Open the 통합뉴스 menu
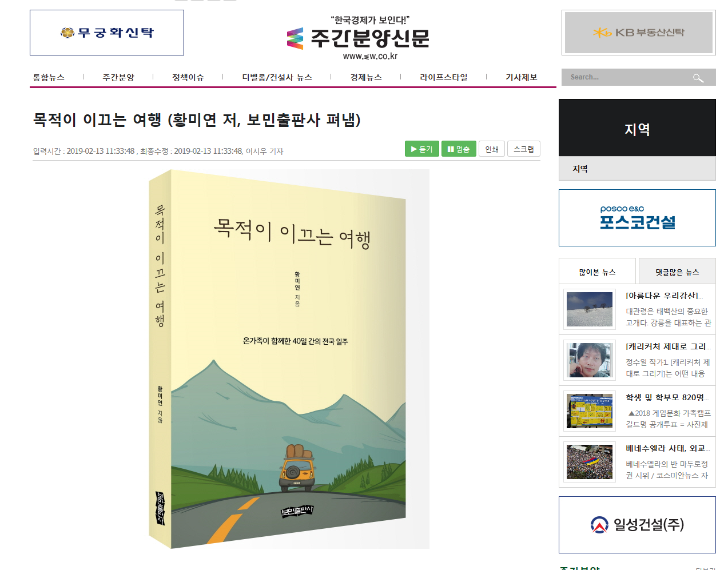 pyautogui.click(x=49, y=77)
